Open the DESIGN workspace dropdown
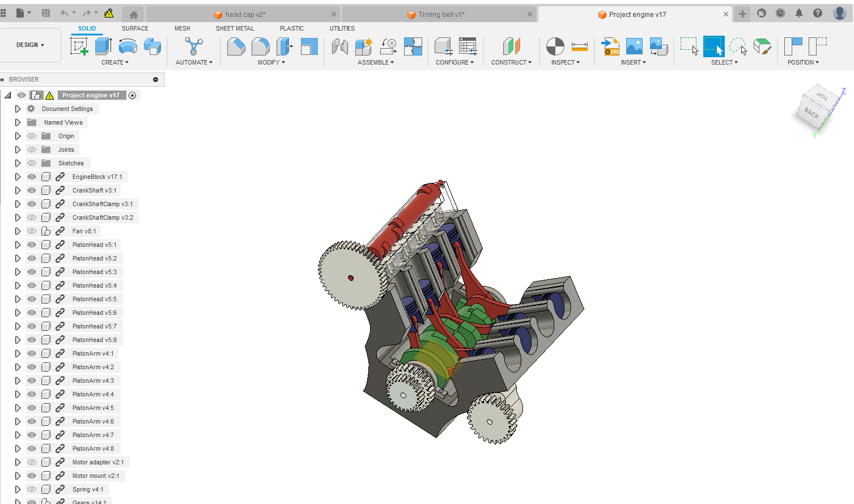The width and height of the screenshot is (854, 504). pyautogui.click(x=31, y=45)
